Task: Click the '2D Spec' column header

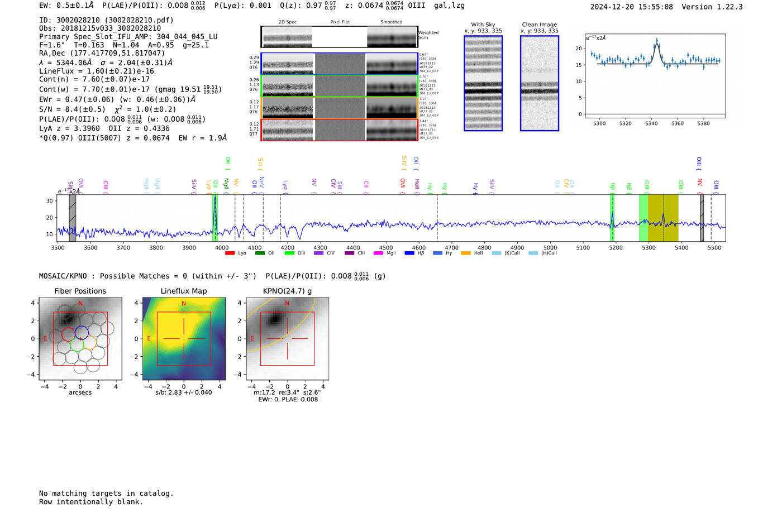Action: 288,22
